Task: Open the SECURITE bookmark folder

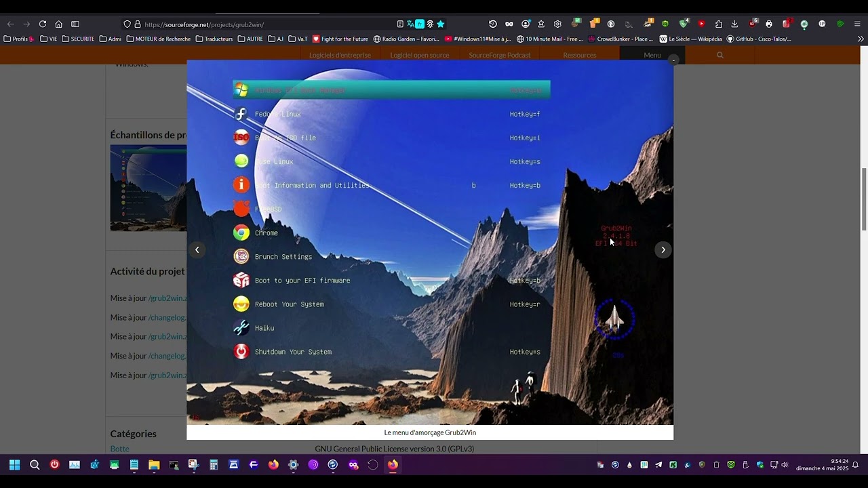Action: coord(78,39)
